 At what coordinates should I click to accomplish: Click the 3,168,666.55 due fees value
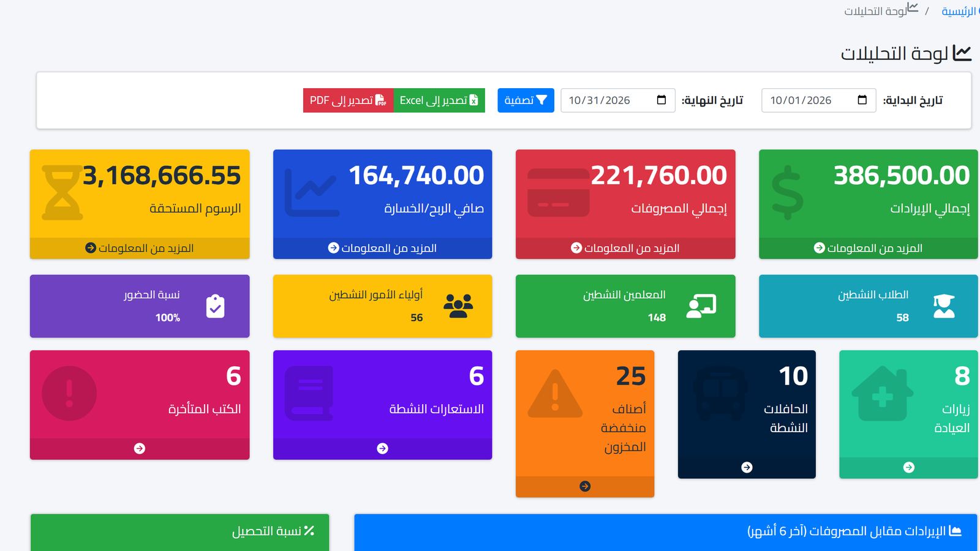click(162, 176)
